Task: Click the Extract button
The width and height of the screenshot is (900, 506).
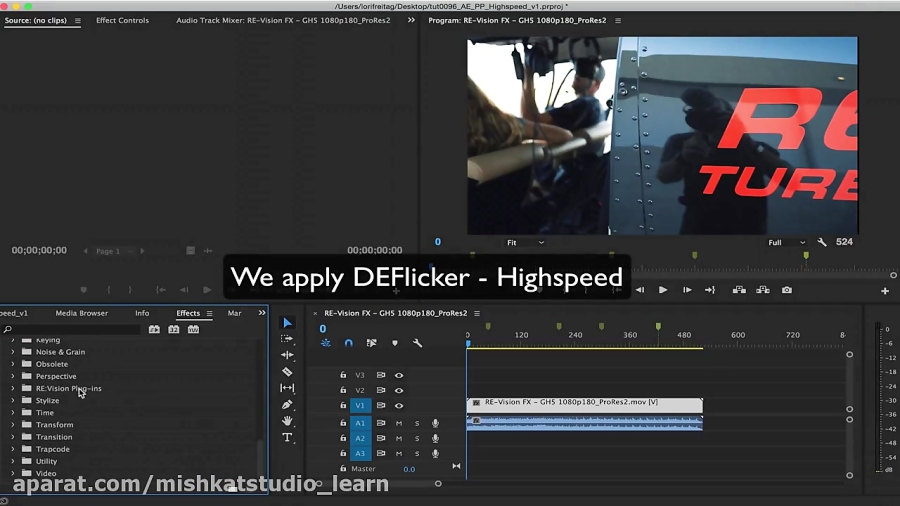Action: tap(763, 290)
